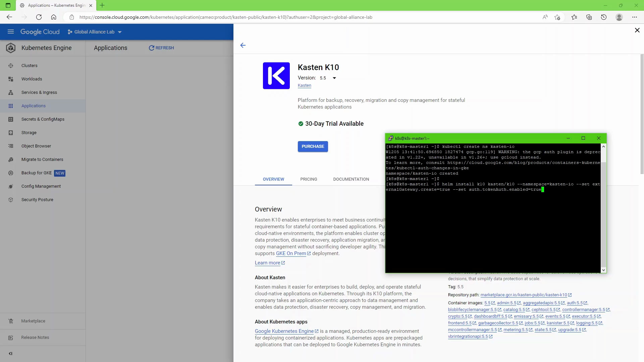The width and height of the screenshot is (644, 362).
Task: View site information lock icon
Action: click(72, 17)
